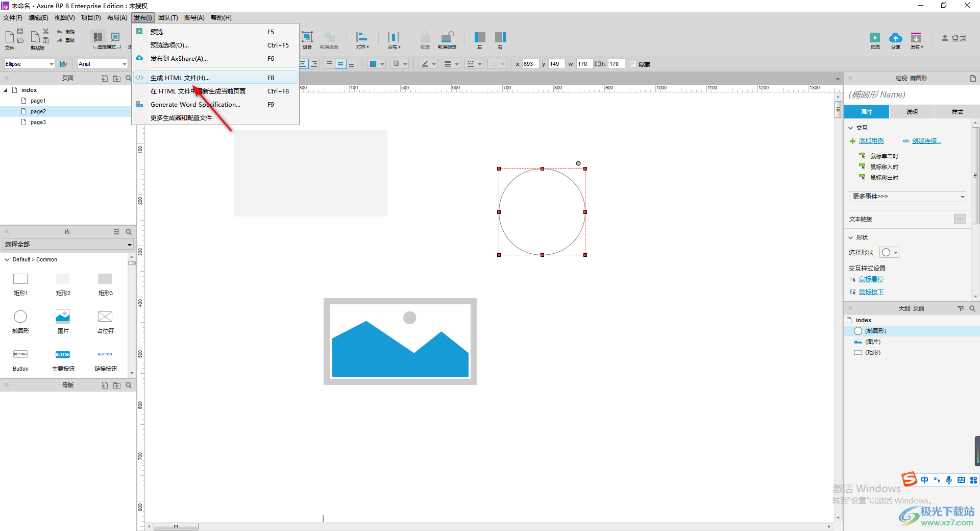Open the search icon in 库 library panel
This screenshot has width=980, height=531.
point(129,232)
